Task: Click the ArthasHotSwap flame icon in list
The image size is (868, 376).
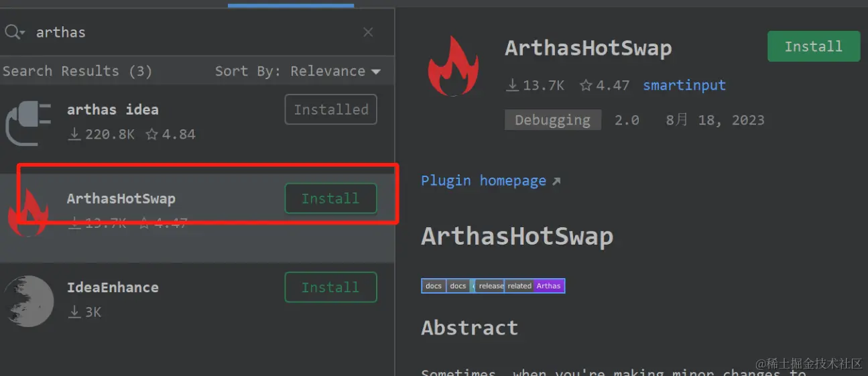Action: pyautogui.click(x=27, y=212)
